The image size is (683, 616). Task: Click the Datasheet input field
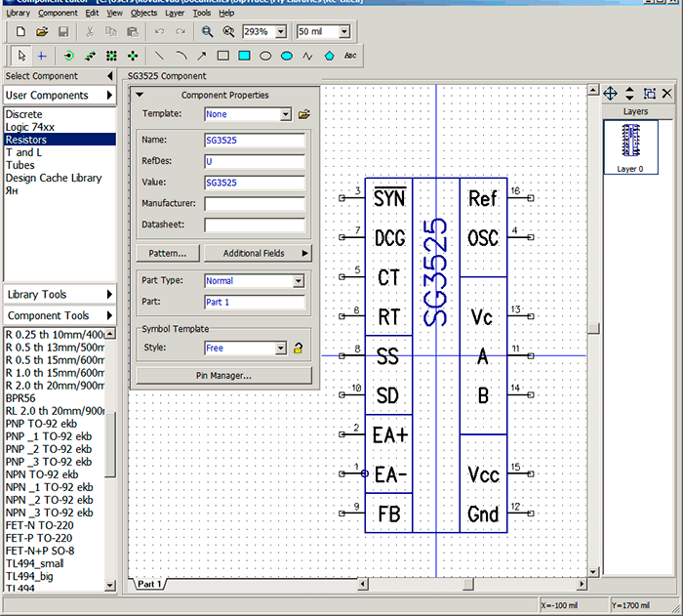(255, 225)
